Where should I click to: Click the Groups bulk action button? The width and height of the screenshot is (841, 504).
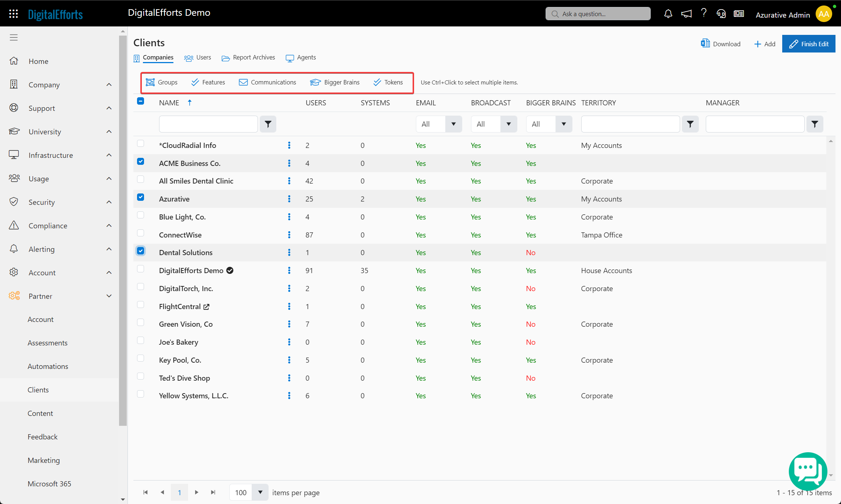(x=162, y=82)
